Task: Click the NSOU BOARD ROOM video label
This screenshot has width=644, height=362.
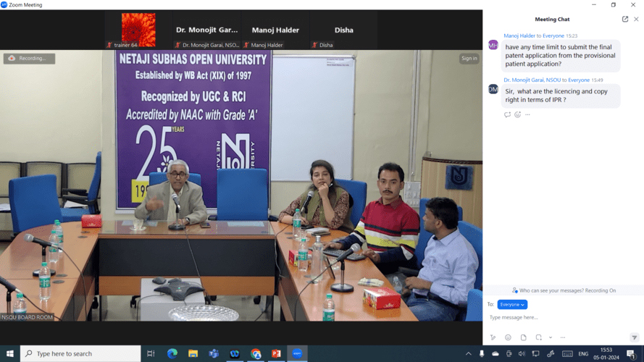Action: coord(27,317)
